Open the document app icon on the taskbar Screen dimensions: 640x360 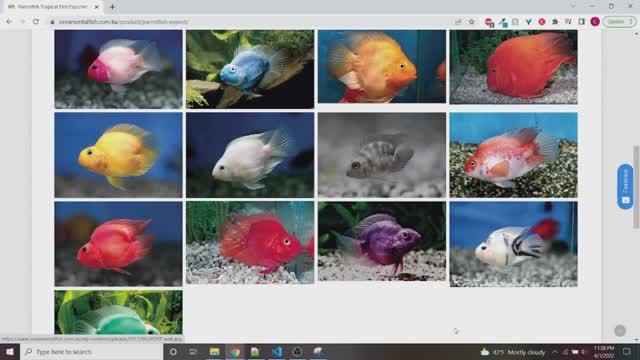pyautogui.click(x=255, y=351)
